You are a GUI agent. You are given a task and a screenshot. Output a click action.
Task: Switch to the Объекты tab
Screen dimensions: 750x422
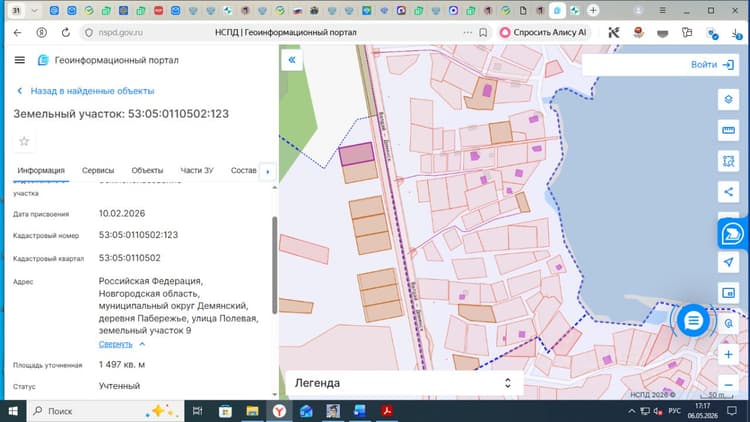click(x=147, y=170)
